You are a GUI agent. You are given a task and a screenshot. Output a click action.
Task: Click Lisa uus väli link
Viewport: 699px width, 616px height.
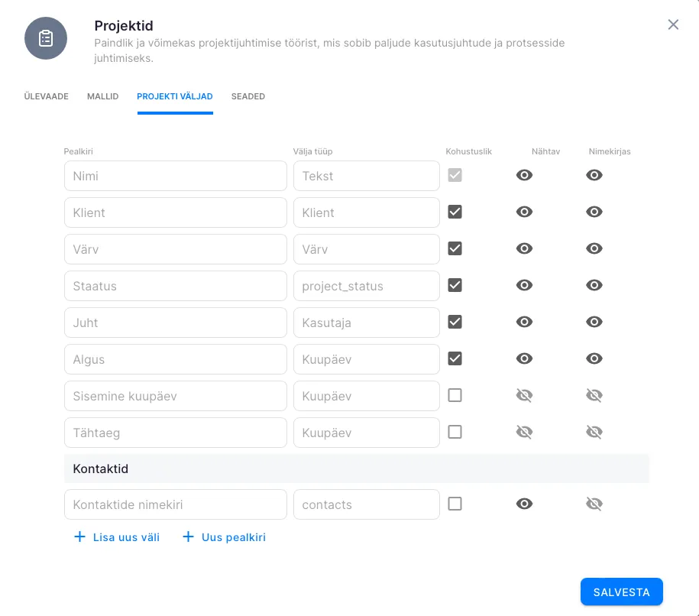pyautogui.click(x=117, y=537)
